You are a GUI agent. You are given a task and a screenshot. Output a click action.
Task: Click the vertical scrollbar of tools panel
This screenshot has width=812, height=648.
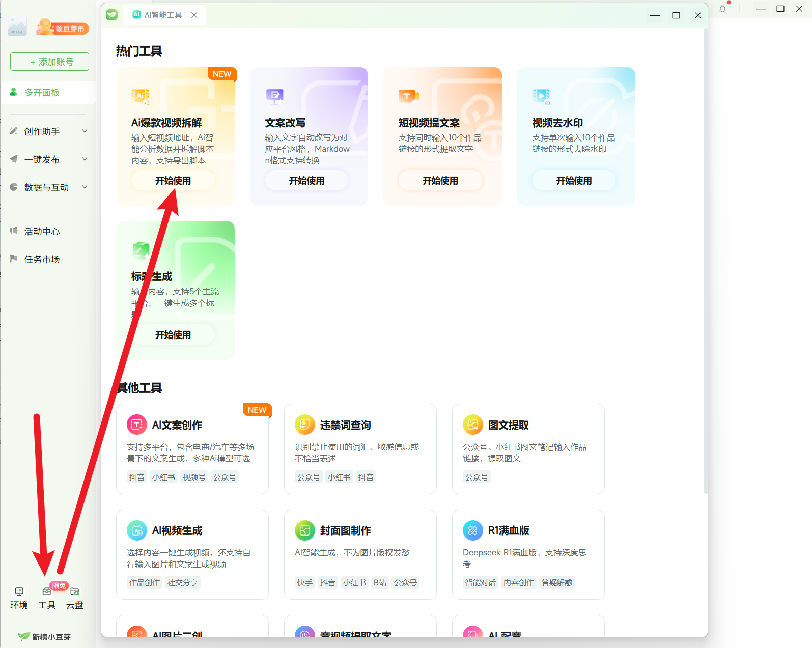click(705, 255)
